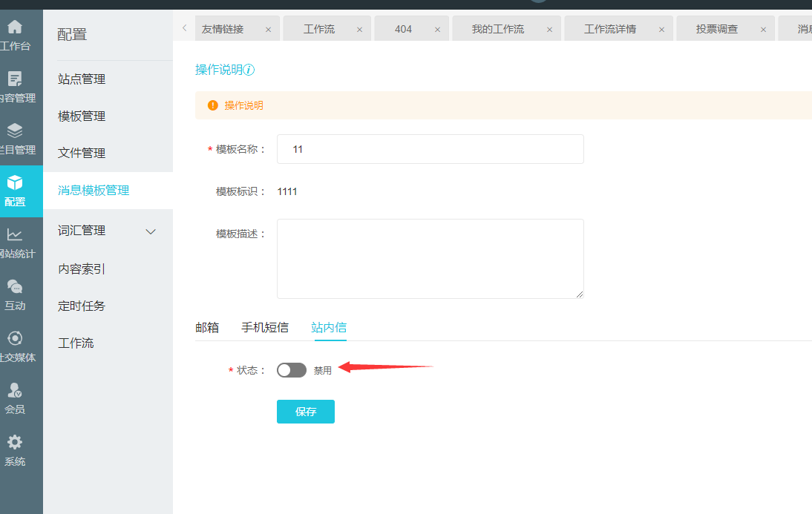Click the orange 操作说明 notice text
Viewport: 812px width, 514px height.
(x=244, y=105)
